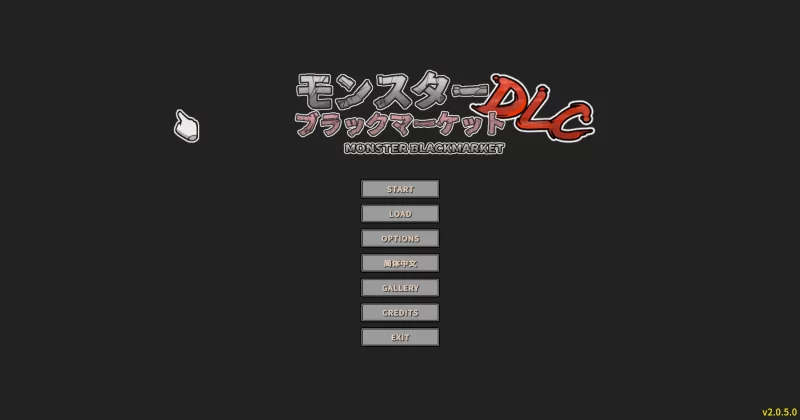View the CREDITS screen
Screen dimensions: 800x420
pos(400,313)
